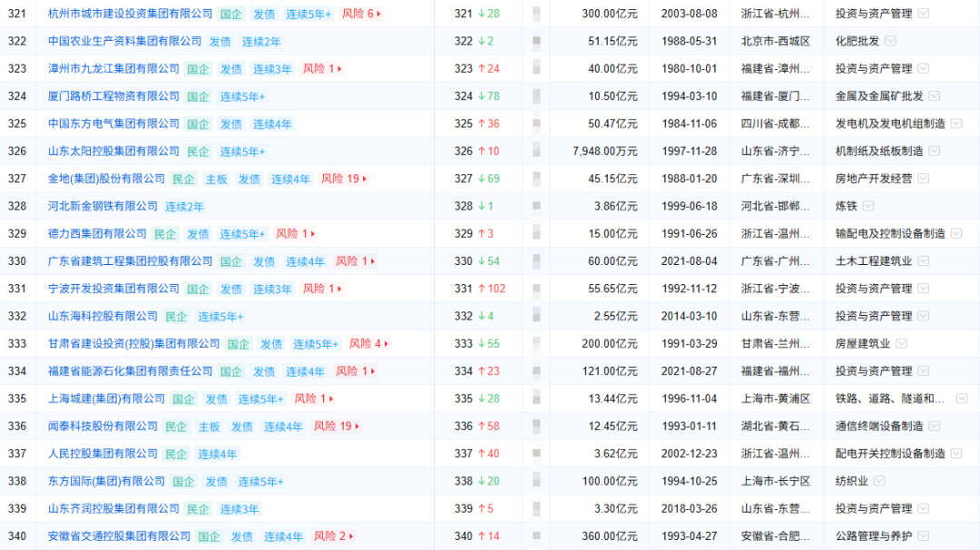Select row number 328 in first column
Viewport: 980px width, 550px height.
[17, 206]
